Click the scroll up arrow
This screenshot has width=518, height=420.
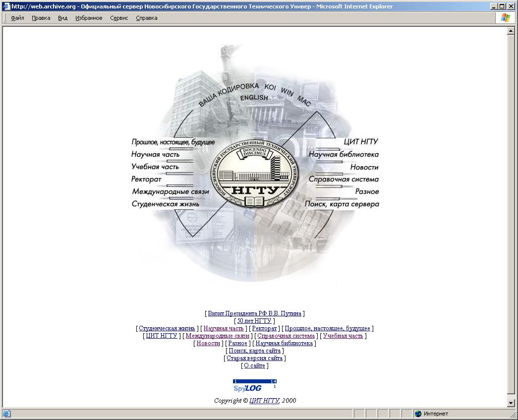coord(511,31)
